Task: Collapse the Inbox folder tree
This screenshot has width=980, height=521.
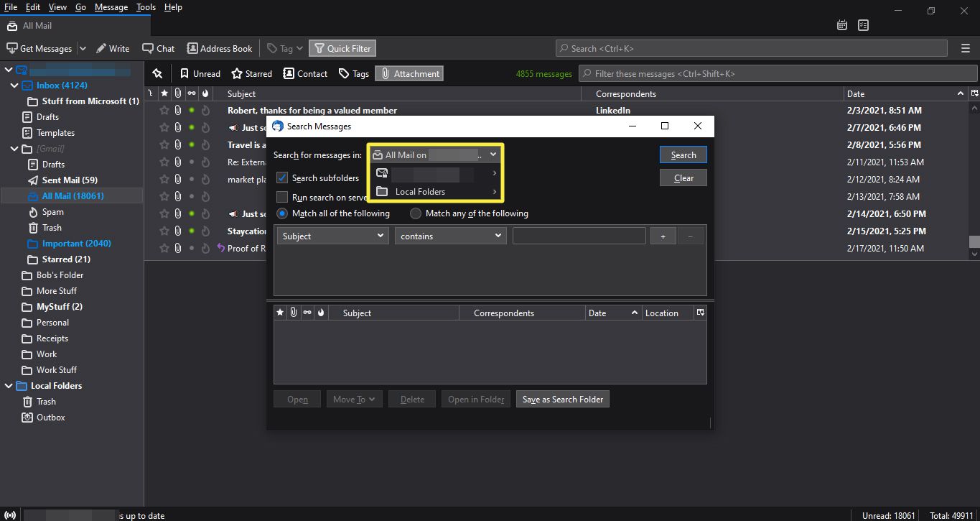Action: [14, 86]
